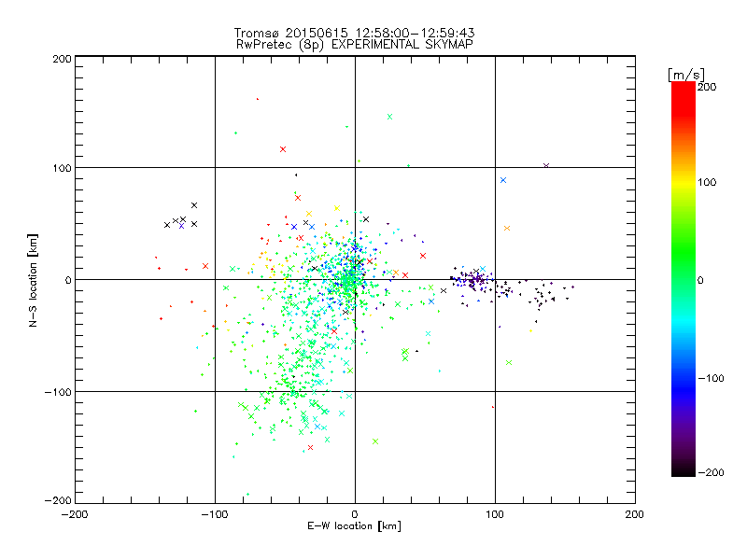Click the x-axis tick label '-200'
Image resolution: width=747 pixels, height=560 pixels.
[x=75, y=514]
